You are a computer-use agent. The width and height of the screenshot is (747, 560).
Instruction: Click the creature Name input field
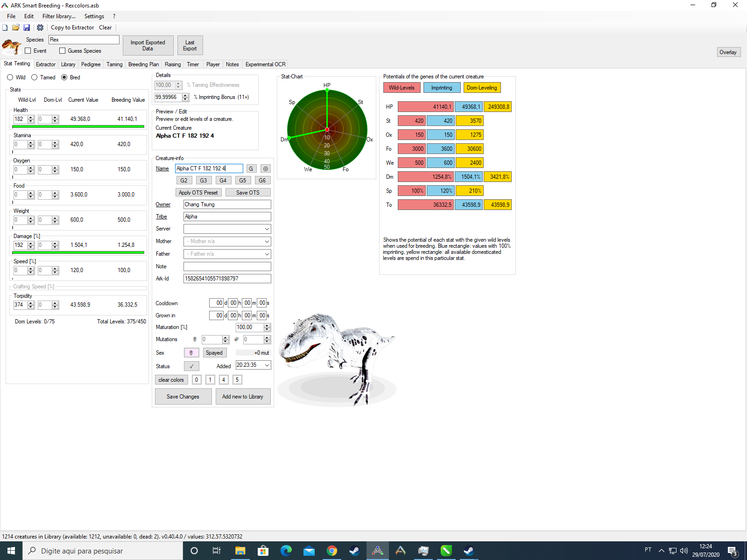click(x=209, y=168)
